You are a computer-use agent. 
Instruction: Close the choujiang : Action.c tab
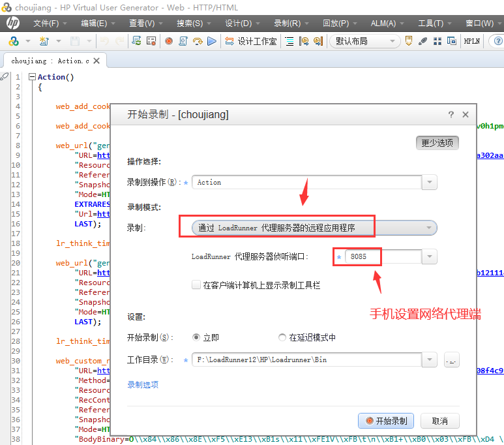coord(96,61)
